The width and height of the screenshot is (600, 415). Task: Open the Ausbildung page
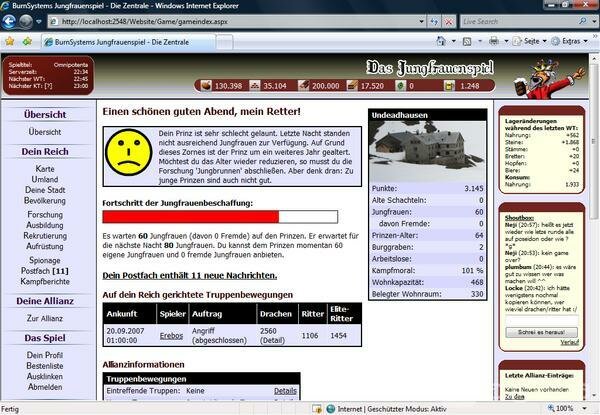tap(45, 225)
